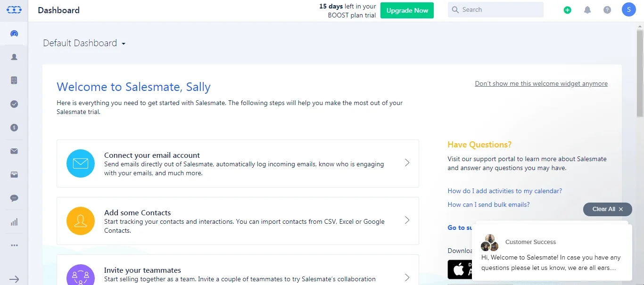Click in the Search field

tap(495, 10)
